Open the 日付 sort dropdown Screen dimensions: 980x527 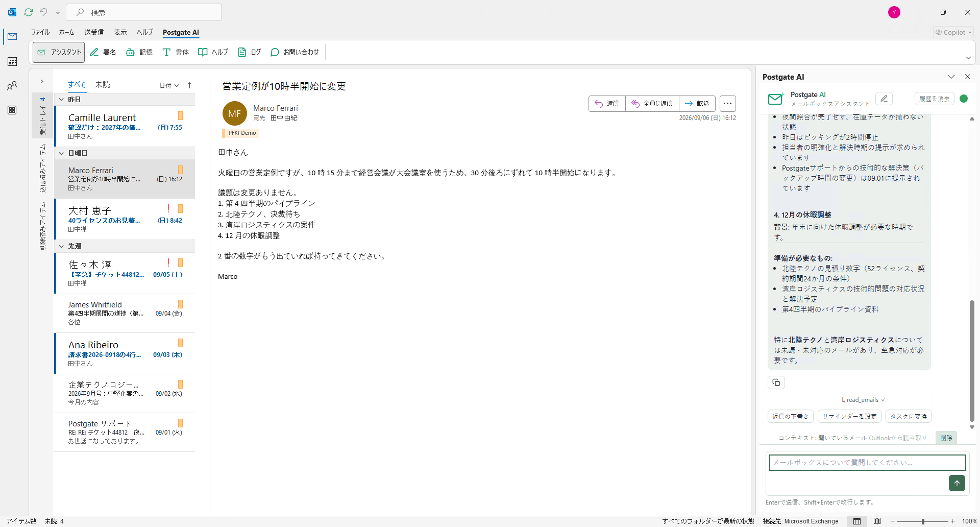tap(169, 85)
